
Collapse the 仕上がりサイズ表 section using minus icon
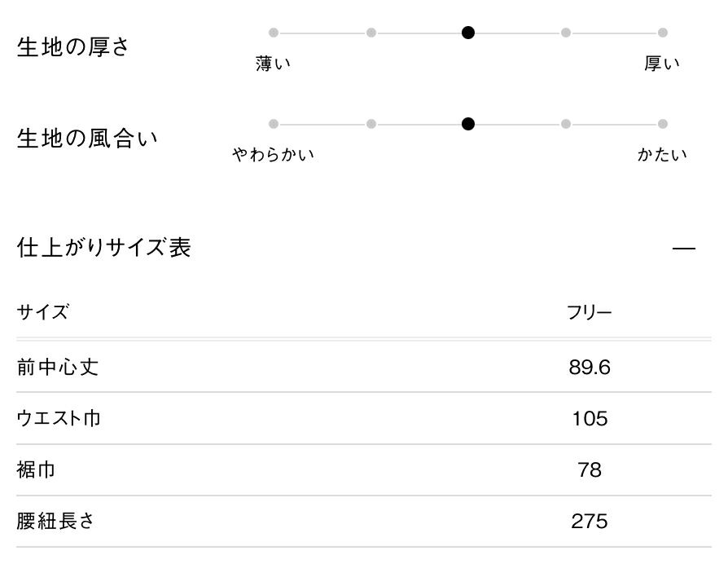click(684, 248)
